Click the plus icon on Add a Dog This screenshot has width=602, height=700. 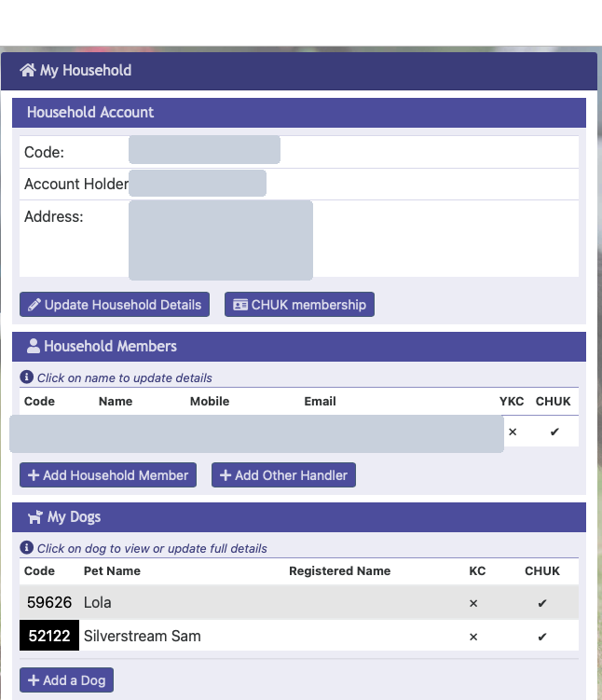pyautogui.click(x=34, y=680)
